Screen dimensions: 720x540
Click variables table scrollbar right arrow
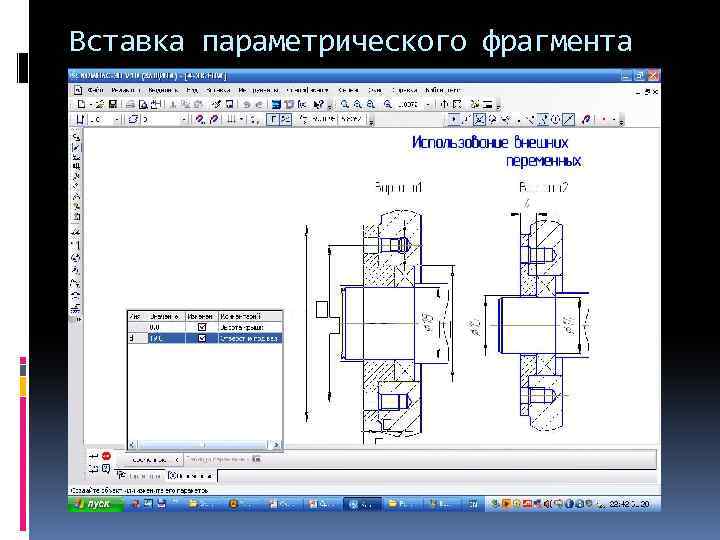pos(276,444)
